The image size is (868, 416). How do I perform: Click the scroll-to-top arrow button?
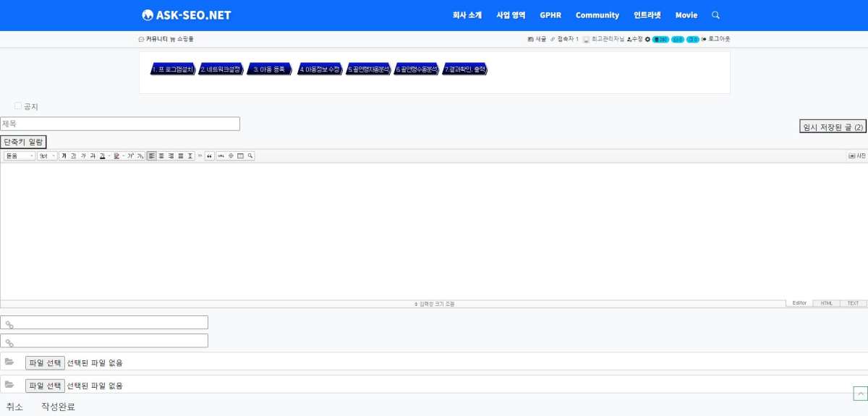click(860, 394)
